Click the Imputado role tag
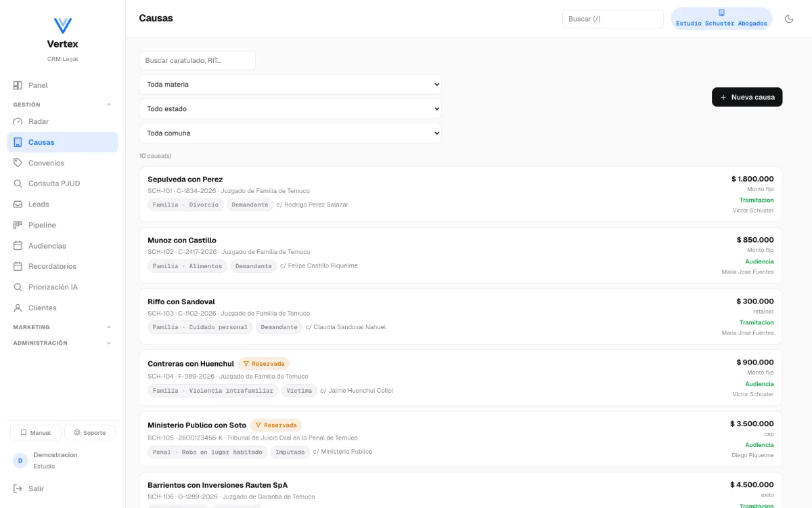 point(290,452)
